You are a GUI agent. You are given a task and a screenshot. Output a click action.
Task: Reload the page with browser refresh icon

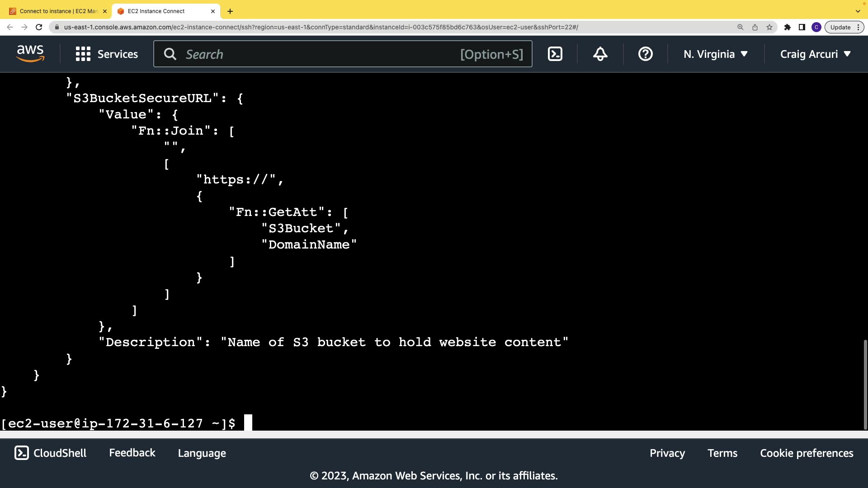click(39, 27)
